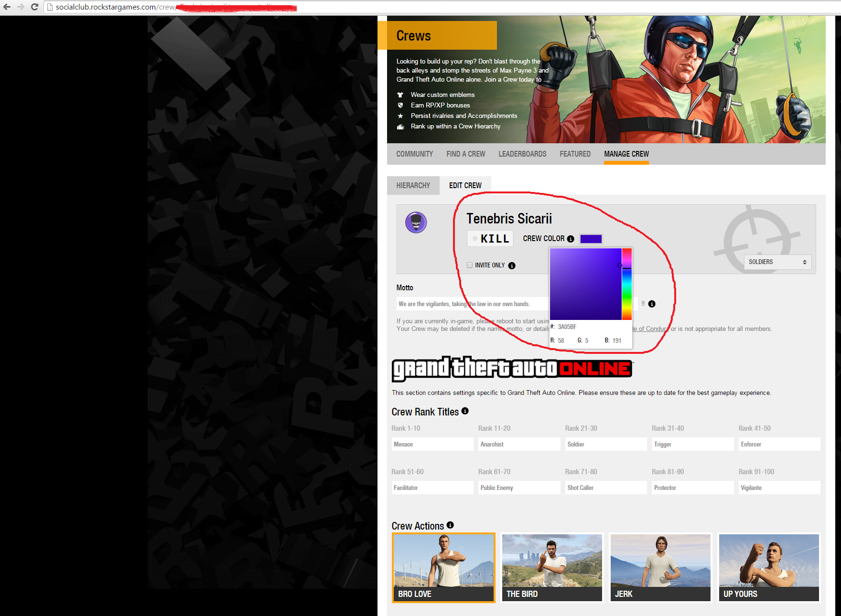The width and height of the screenshot is (841, 616).
Task: Open the FIND A CREW tab
Action: click(466, 154)
